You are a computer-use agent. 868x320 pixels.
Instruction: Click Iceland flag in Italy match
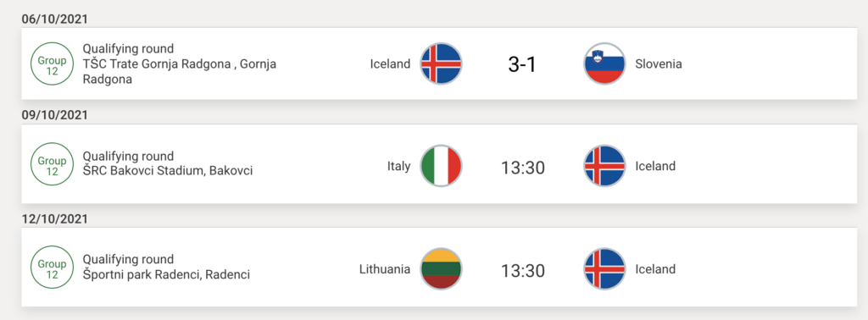604,166
